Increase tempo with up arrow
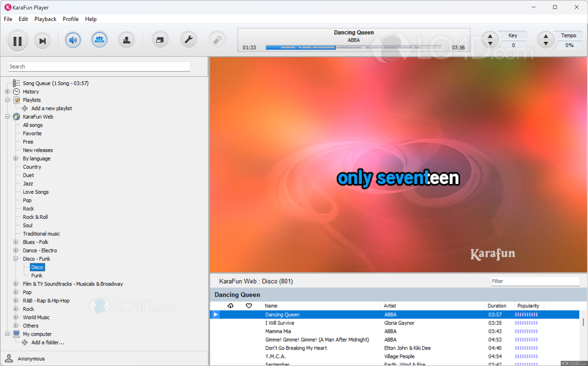Viewport: 588px width, 366px height. pyautogui.click(x=546, y=36)
